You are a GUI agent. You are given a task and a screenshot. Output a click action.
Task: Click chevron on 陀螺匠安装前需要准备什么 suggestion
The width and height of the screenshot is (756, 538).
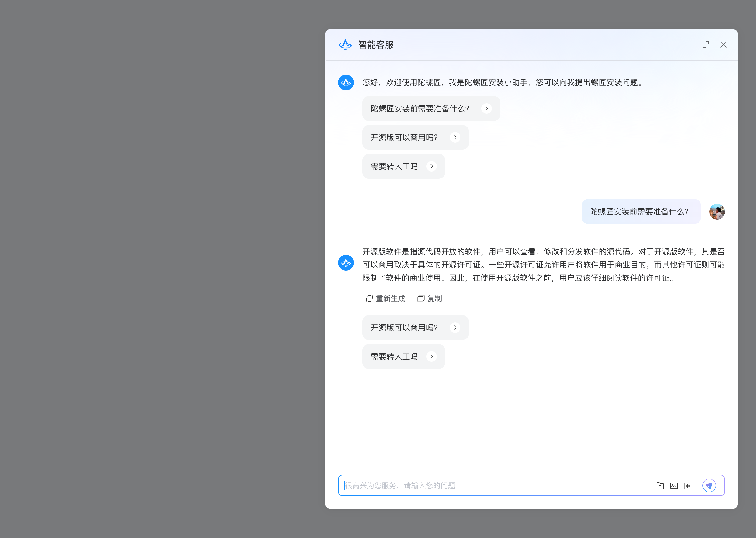tap(487, 109)
